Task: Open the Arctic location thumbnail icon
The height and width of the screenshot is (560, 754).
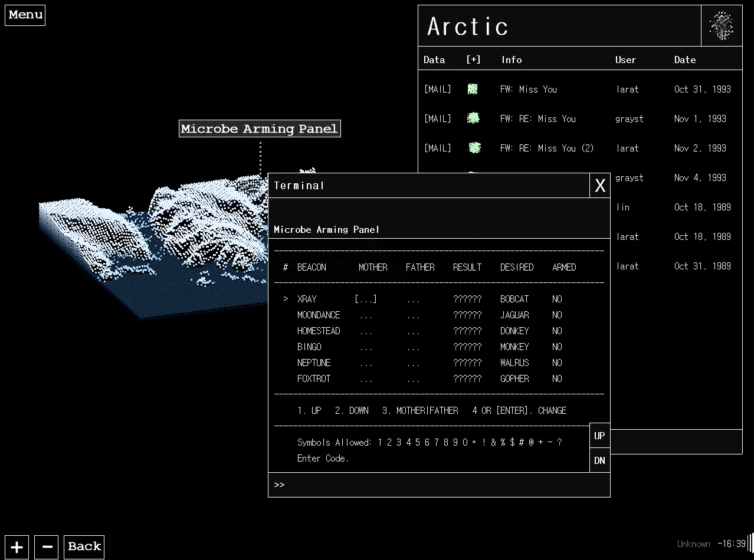Action: [721, 26]
